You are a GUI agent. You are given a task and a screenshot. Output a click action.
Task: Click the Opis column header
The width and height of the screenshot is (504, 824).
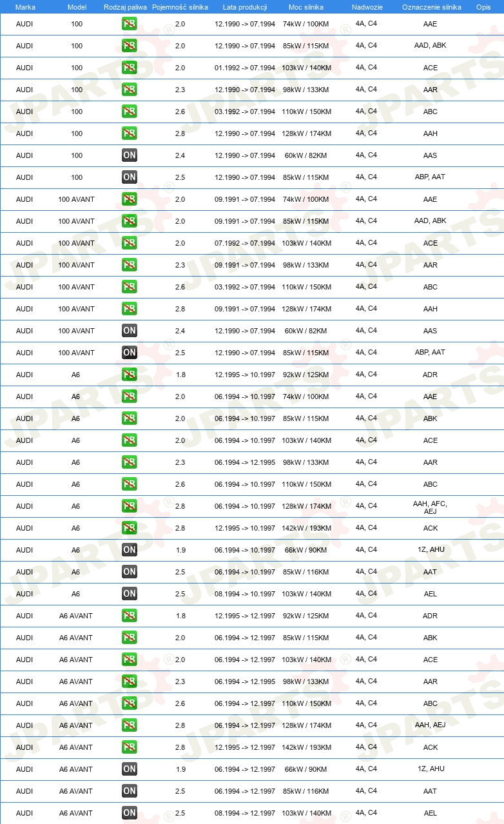coord(483,7)
